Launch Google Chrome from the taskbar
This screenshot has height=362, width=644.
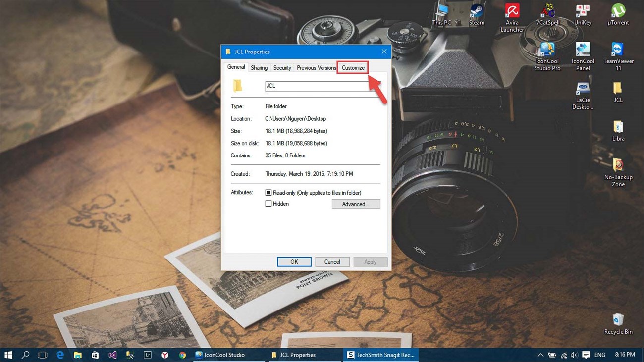pyautogui.click(x=182, y=355)
